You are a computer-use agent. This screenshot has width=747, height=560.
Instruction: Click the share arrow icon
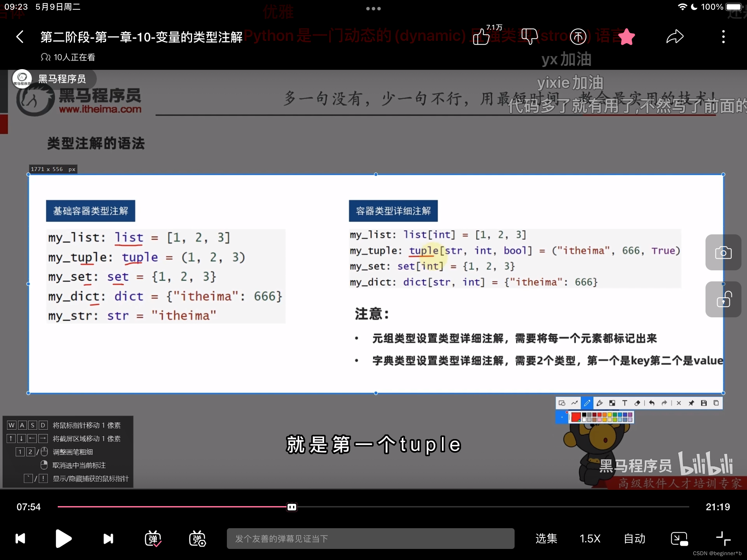(x=675, y=37)
